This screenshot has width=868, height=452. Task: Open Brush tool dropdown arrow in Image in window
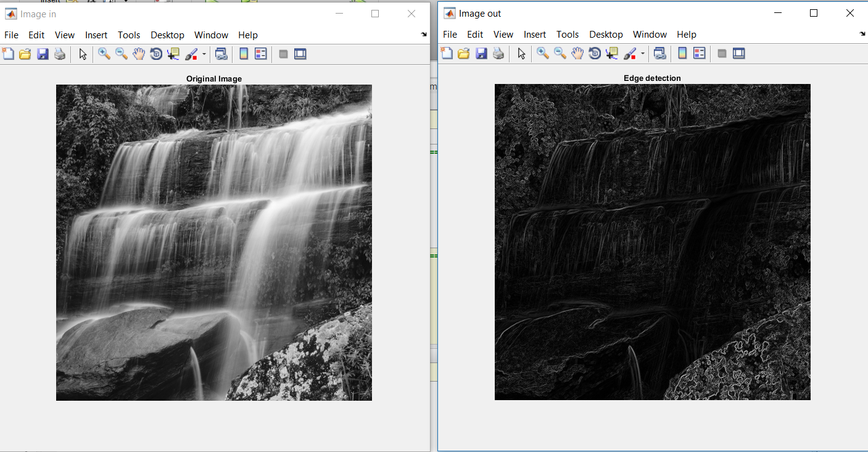[x=204, y=54]
